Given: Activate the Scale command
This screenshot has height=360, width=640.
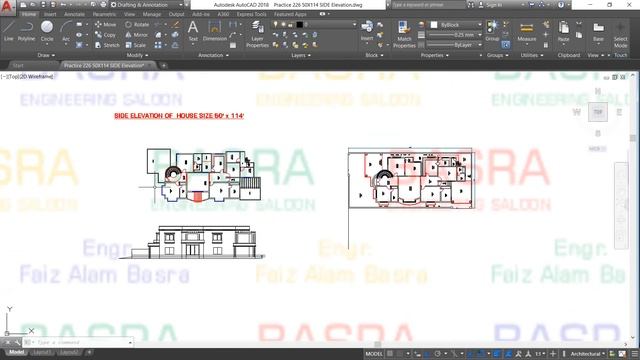Looking at the screenshot, I should [136, 45].
